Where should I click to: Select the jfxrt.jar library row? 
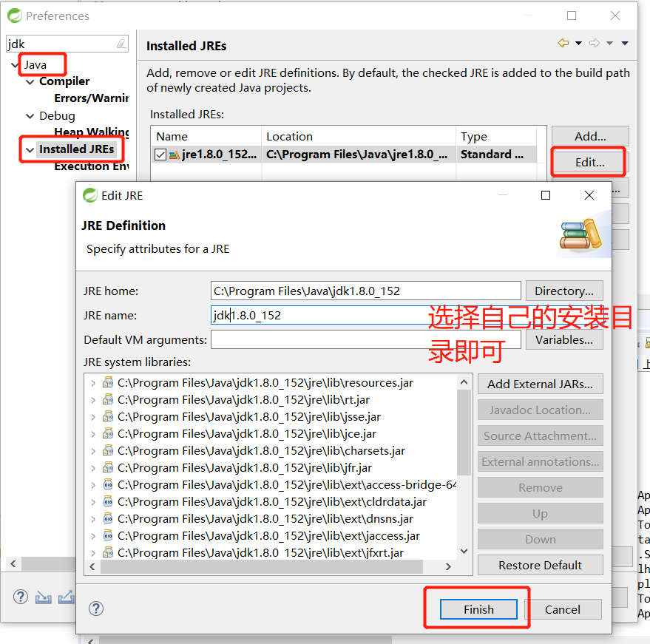pyautogui.click(x=261, y=553)
